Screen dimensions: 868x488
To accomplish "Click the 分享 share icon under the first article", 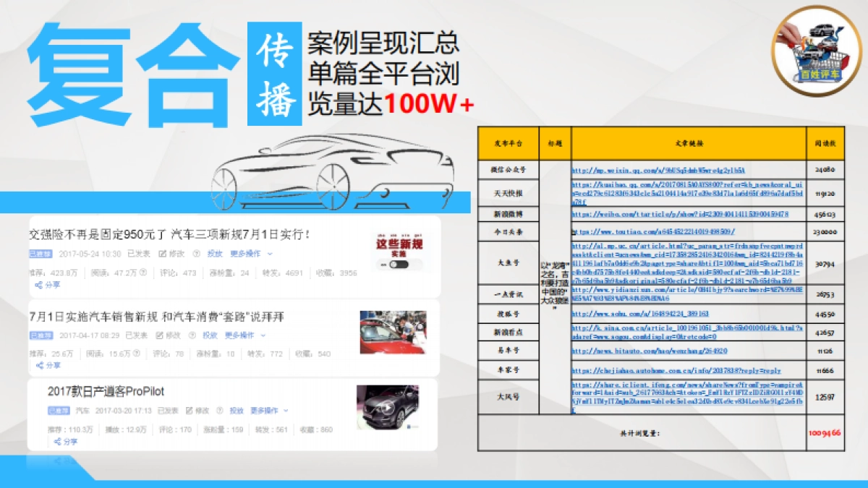I will 49,283.
